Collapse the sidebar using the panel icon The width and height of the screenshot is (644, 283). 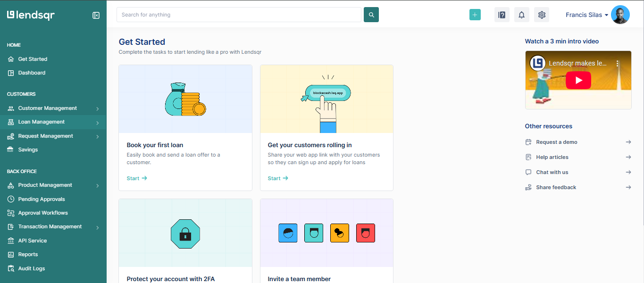click(x=96, y=15)
